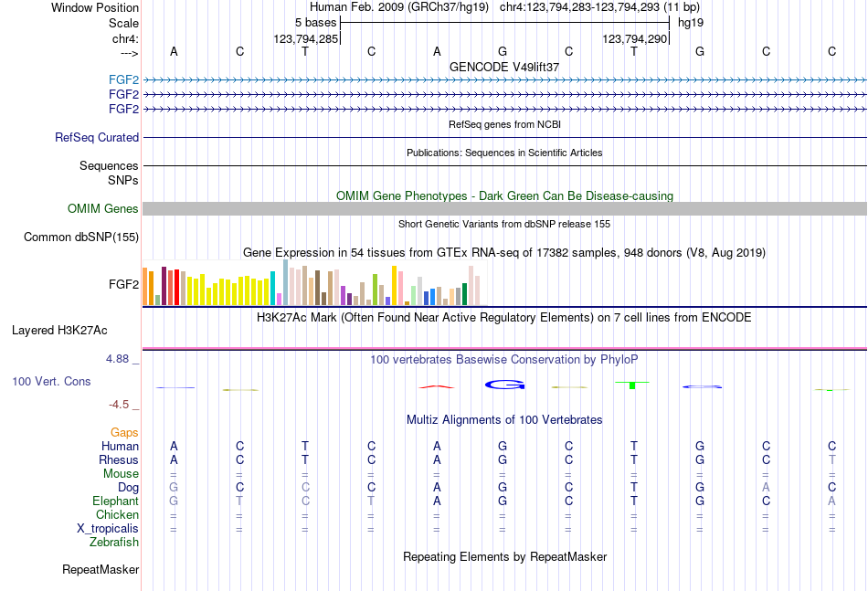Click the faded A in Dog row
Viewport: 868px width, 591px height.
766,487
